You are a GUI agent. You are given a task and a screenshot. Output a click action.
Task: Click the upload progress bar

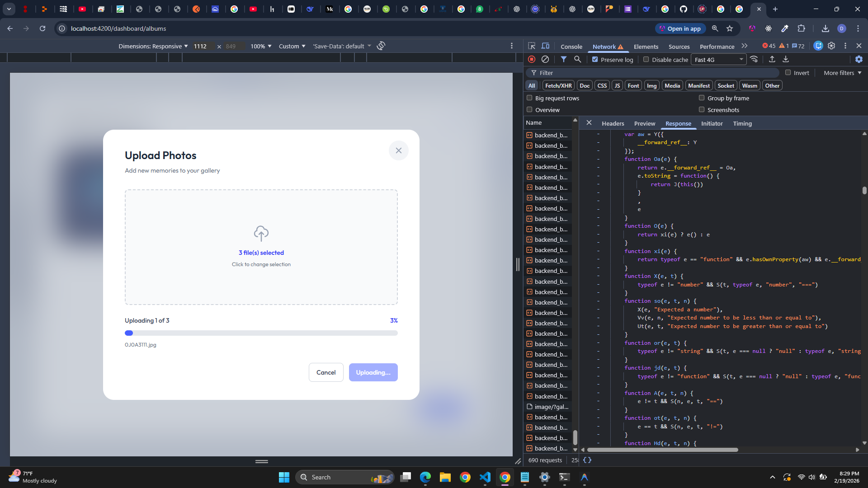pyautogui.click(x=261, y=333)
